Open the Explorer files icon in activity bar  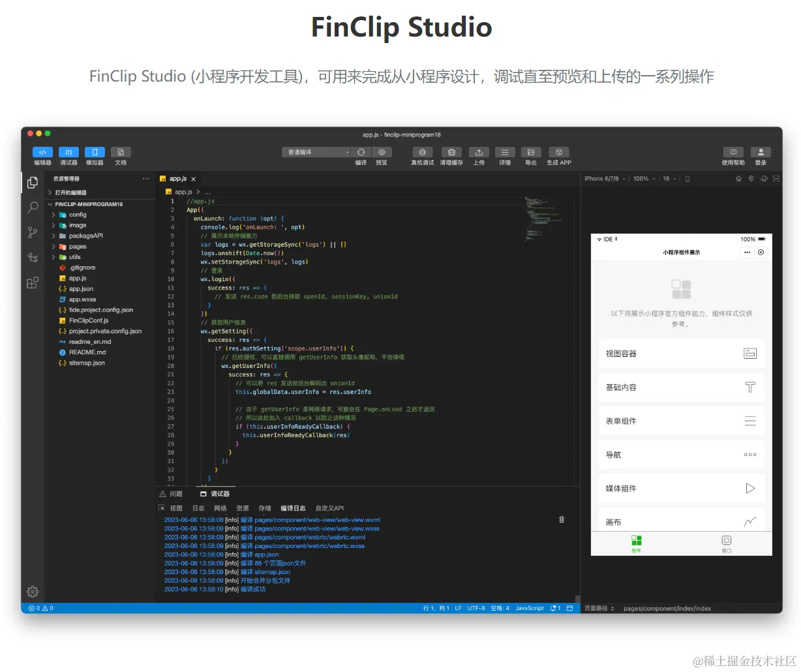33,183
